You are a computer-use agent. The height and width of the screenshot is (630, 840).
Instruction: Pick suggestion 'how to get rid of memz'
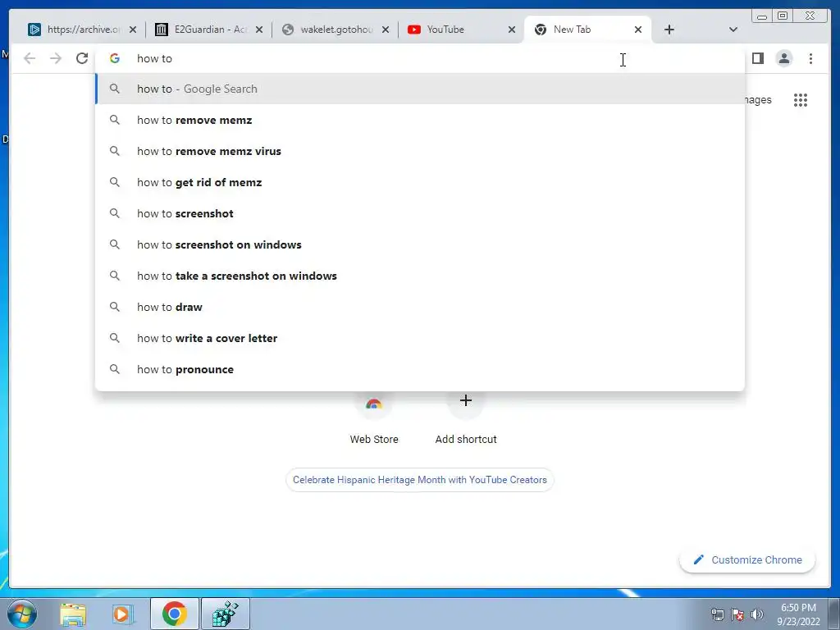(420, 182)
